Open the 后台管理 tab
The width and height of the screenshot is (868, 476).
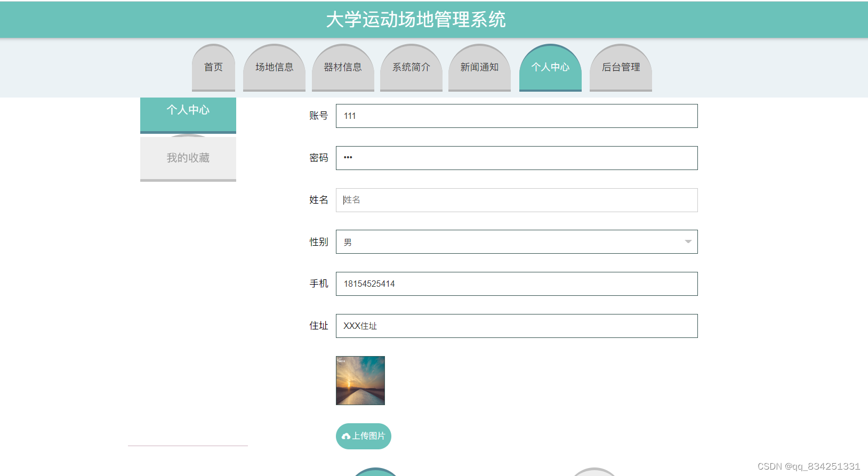(x=621, y=67)
